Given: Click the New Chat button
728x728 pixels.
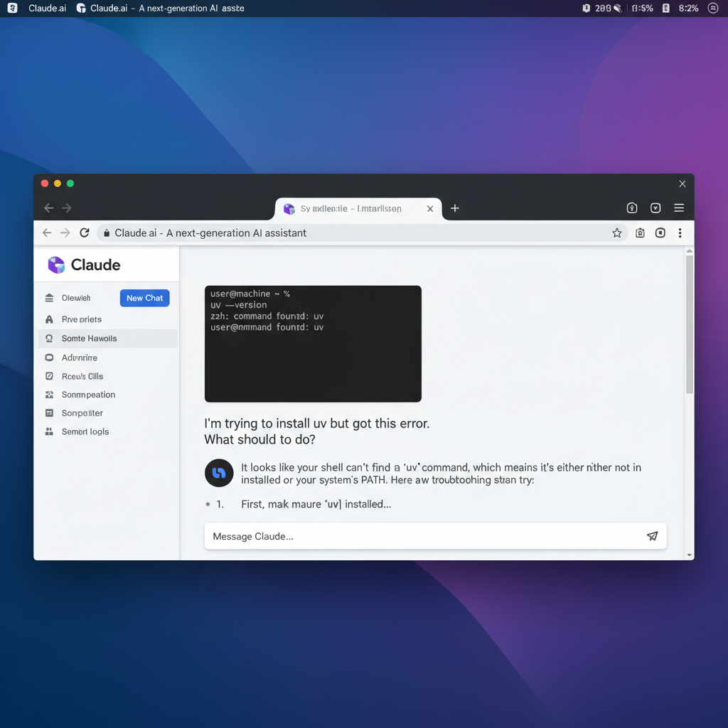Looking at the screenshot, I should (144, 298).
